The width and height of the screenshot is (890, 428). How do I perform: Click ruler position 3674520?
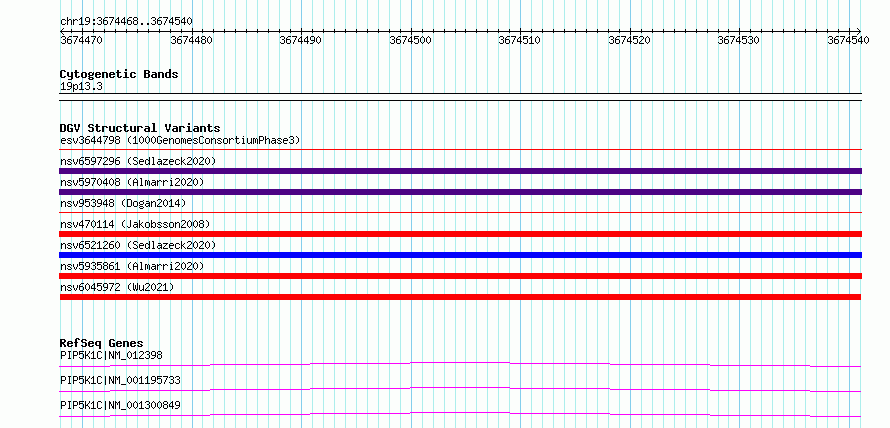coord(629,40)
